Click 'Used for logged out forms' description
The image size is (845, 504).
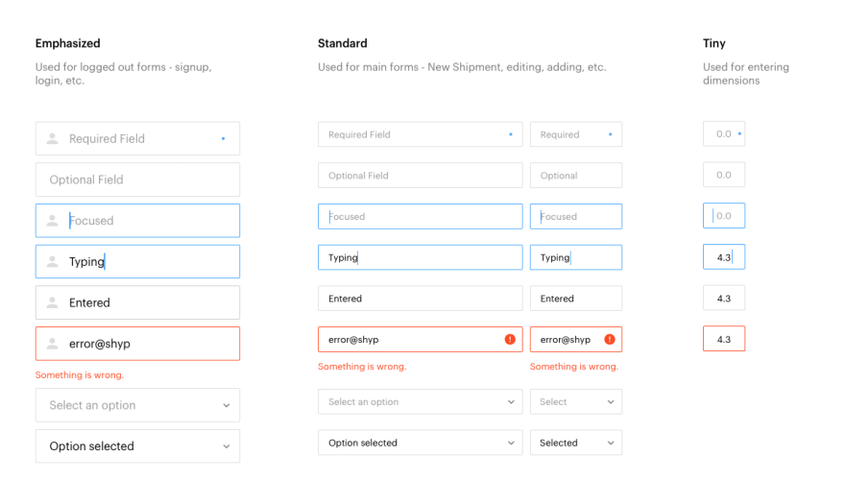124,73
